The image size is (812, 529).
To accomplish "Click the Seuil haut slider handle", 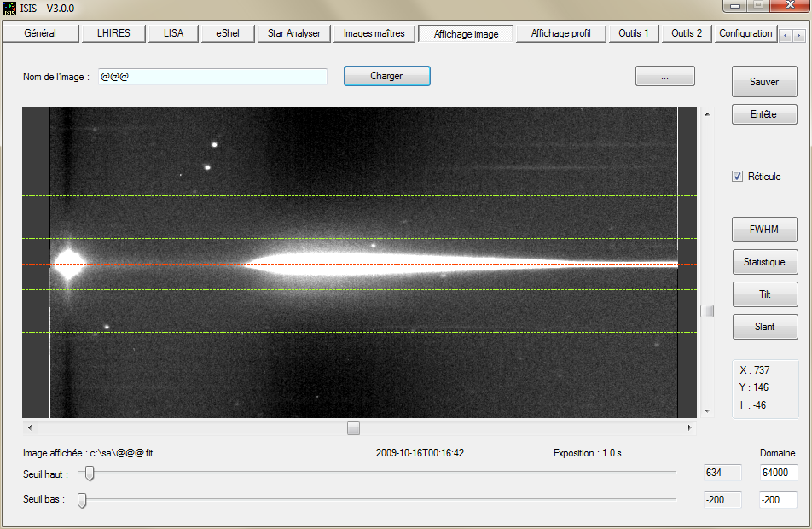I will point(89,473).
